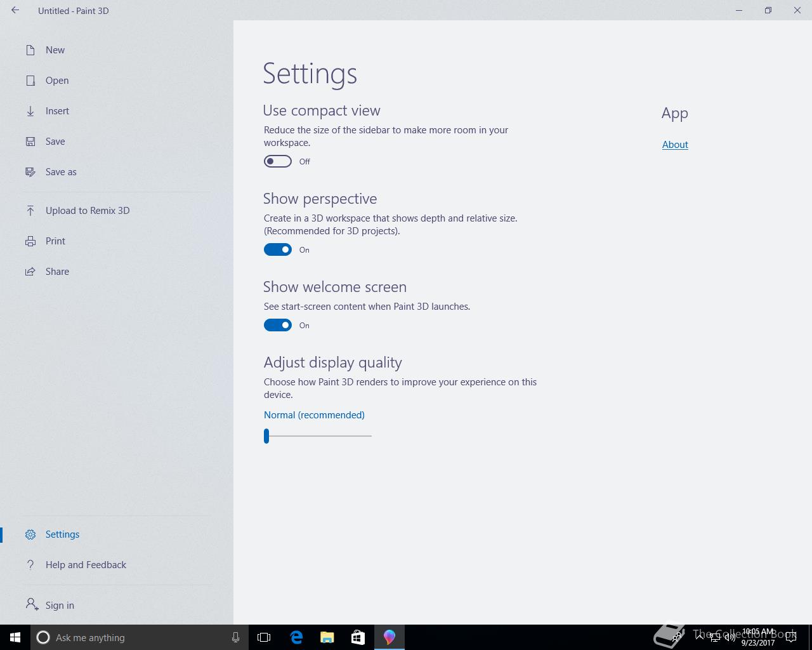The width and height of the screenshot is (812, 650).
Task: Choose Save from the sidebar
Action: 55,142
